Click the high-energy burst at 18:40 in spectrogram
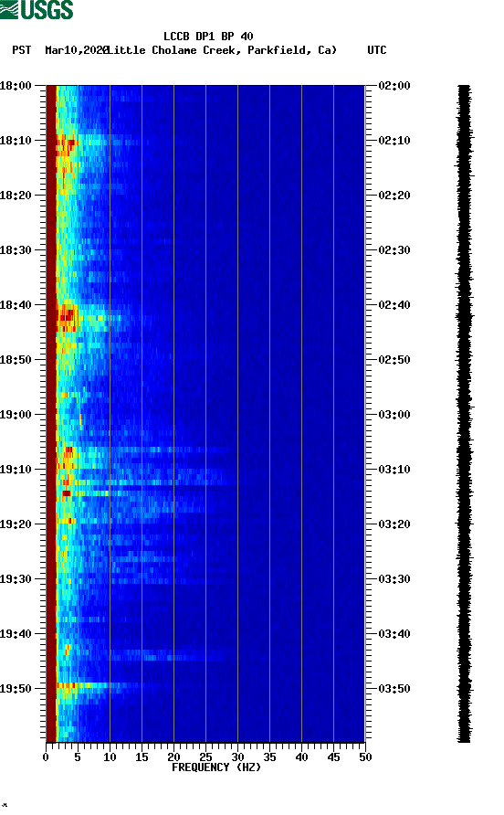 pyautogui.click(x=67, y=316)
